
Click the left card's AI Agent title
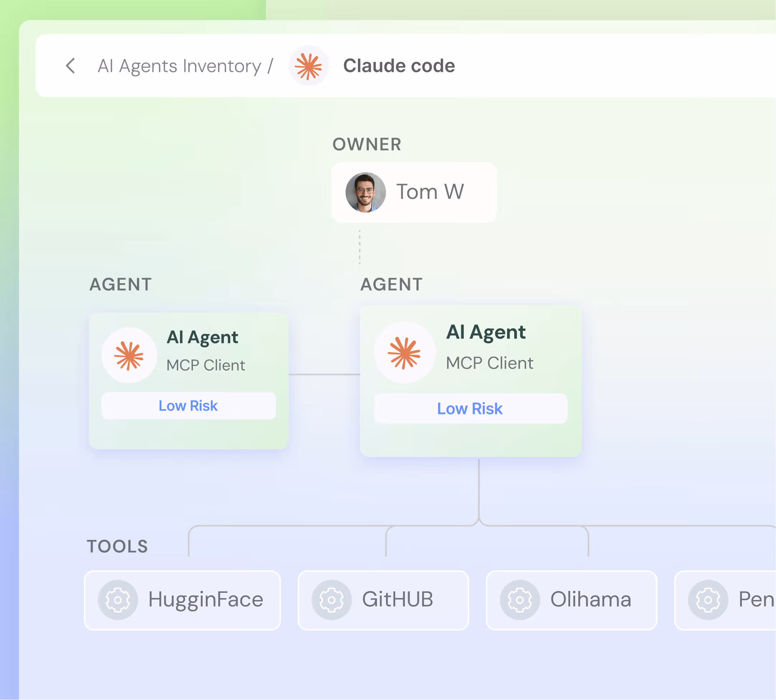(x=202, y=337)
